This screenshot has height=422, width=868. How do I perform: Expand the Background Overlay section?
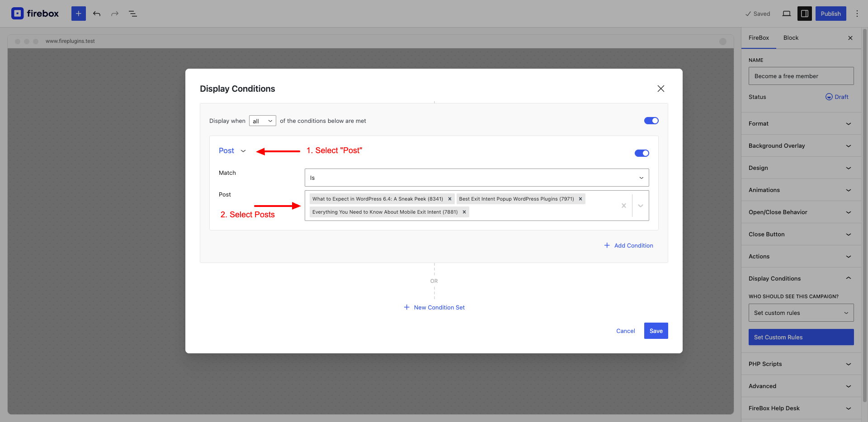(x=800, y=145)
